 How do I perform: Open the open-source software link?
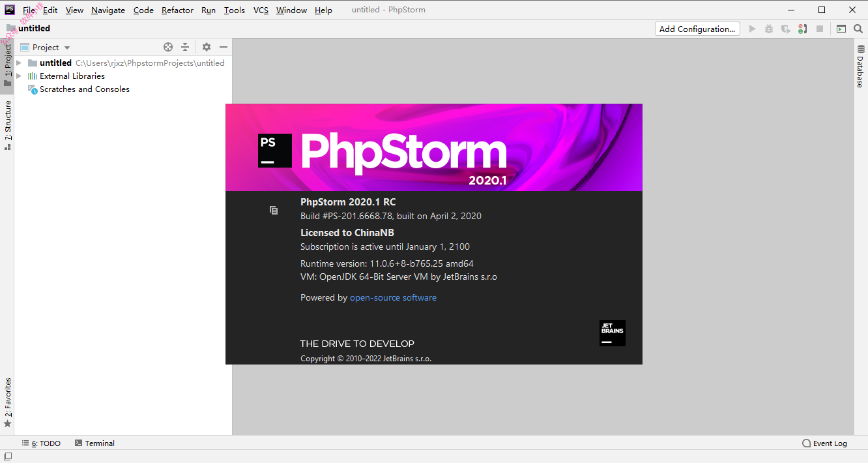393,297
